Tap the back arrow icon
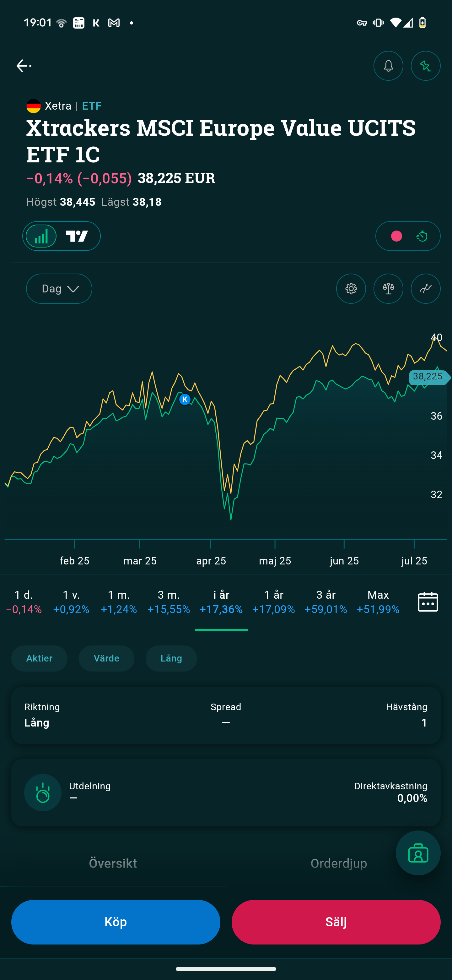Screen dimensions: 452x980 click(x=23, y=66)
